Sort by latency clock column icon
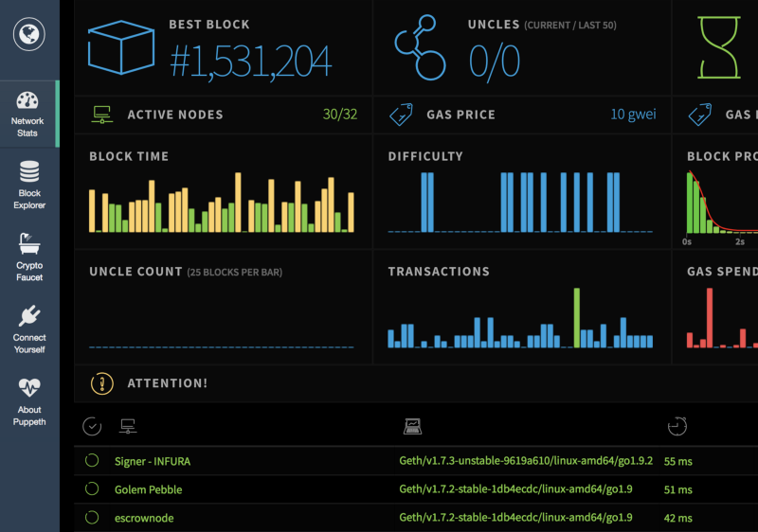 tap(677, 427)
